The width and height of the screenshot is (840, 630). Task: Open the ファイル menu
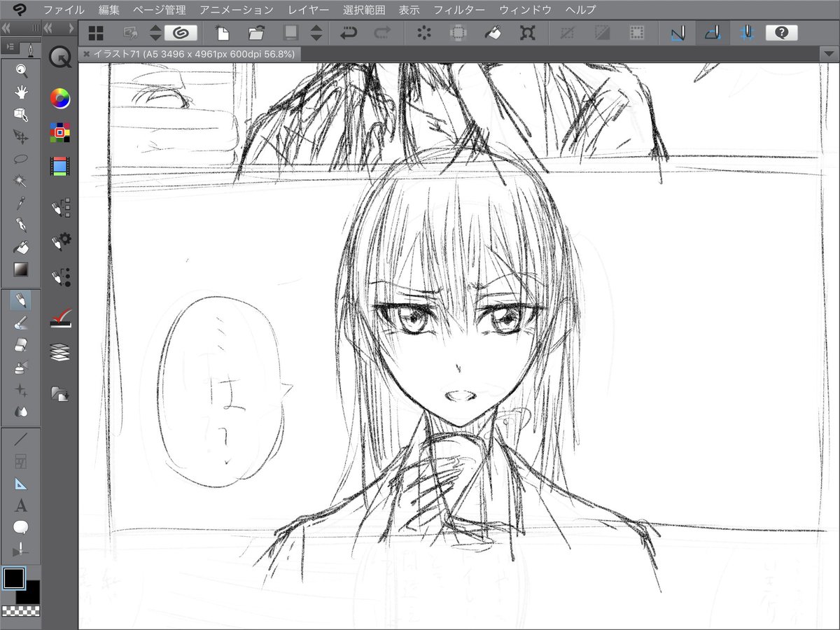click(64, 10)
